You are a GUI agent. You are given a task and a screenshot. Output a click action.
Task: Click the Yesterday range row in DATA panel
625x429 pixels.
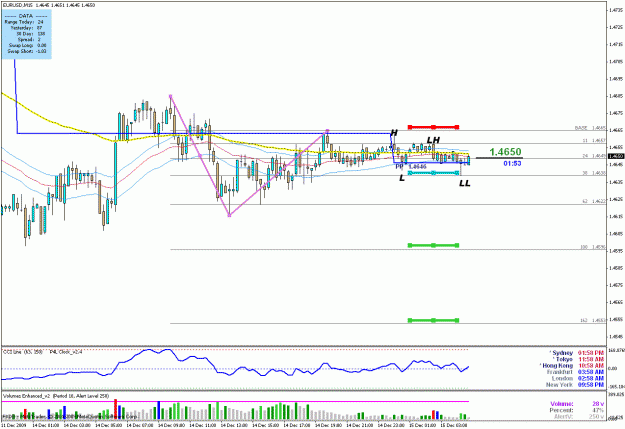[26, 28]
